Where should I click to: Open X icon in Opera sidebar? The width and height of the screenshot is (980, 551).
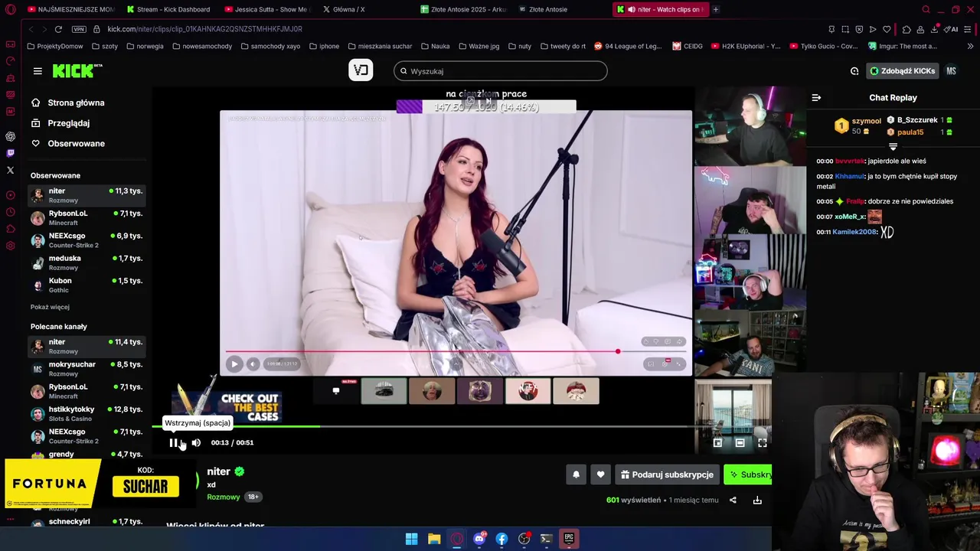pyautogui.click(x=10, y=170)
